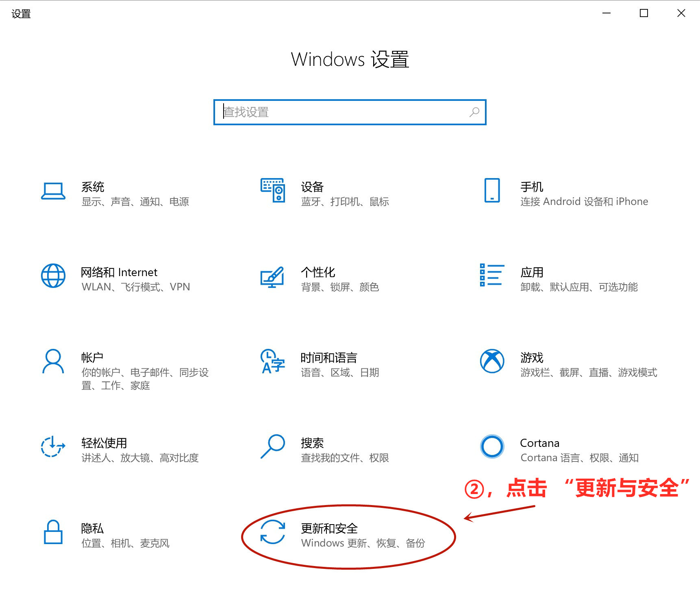Click the text Windows 更新、恢复、备份

[x=363, y=543]
